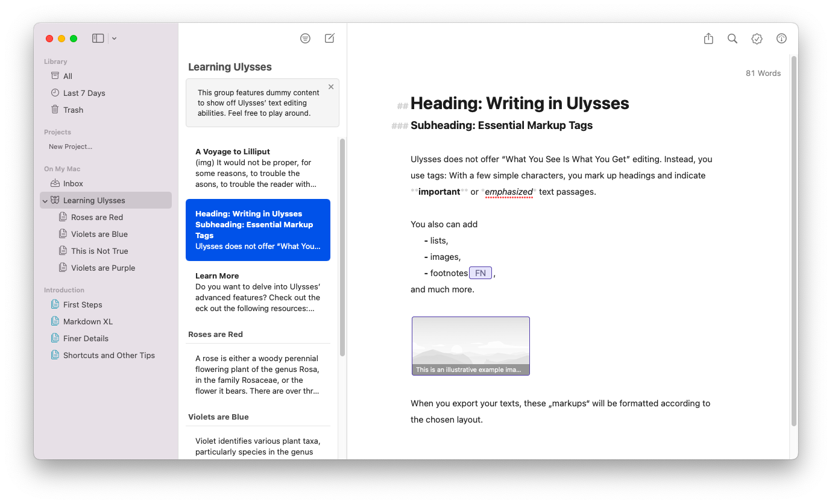The height and width of the screenshot is (504, 832).
Task: Click the ## heading markup tag
Action: click(403, 106)
